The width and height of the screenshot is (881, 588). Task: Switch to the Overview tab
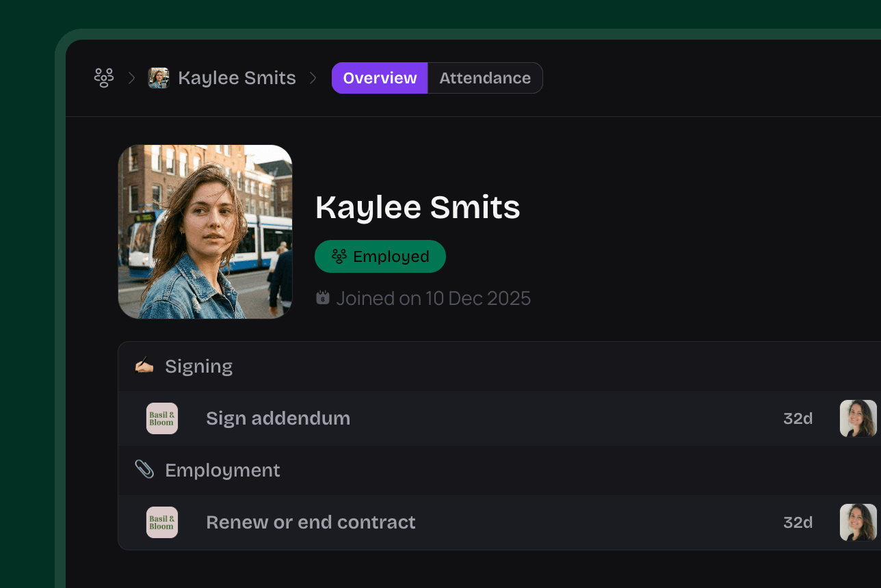point(380,78)
